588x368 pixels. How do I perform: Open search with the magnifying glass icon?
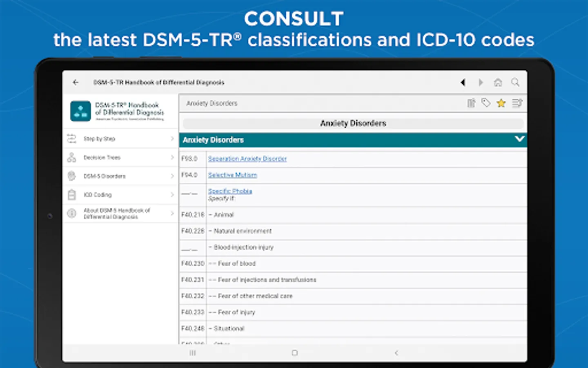pyautogui.click(x=515, y=82)
